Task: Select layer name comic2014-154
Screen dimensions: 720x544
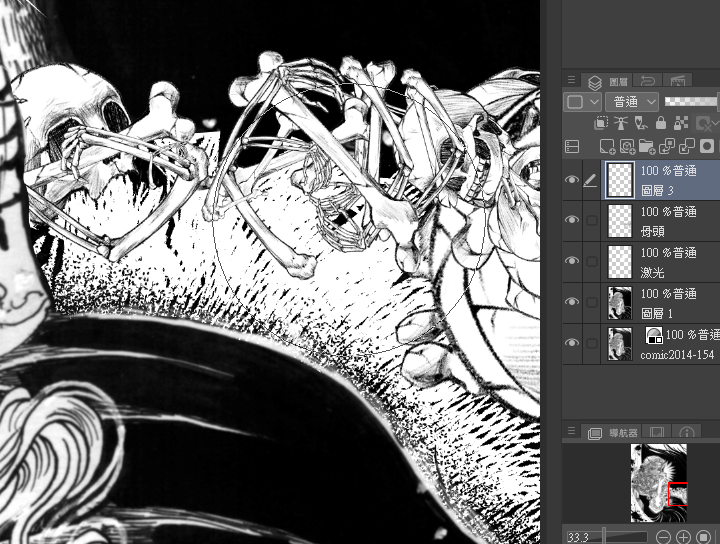Action: click(677, 355)
